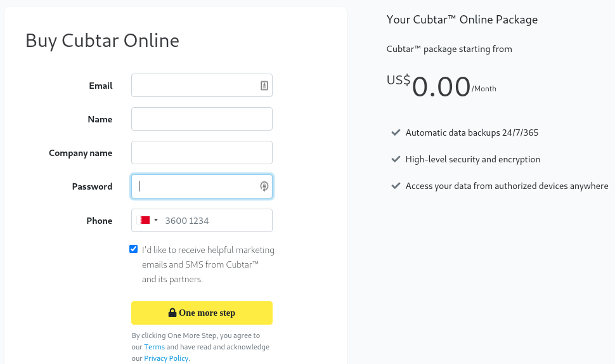Viewport: 615px width, 364px height.
Task: Open the Privacy Policy link
Action: click(x=166, y=358)
